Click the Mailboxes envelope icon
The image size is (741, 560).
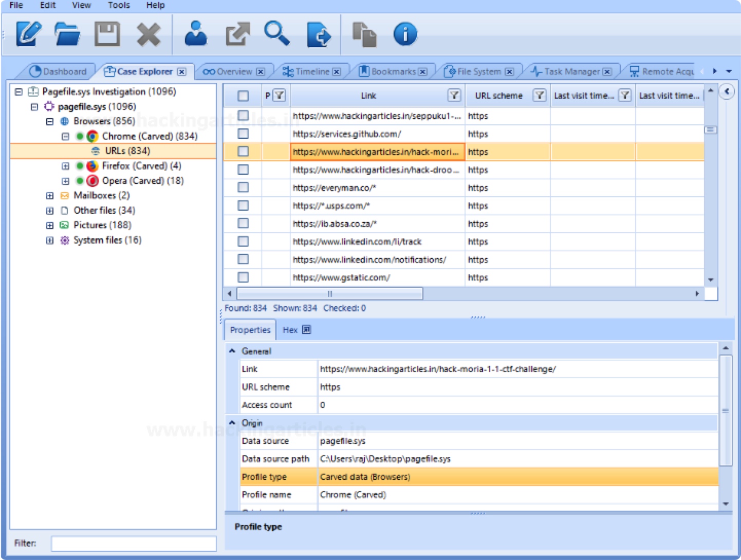pos(64,196)
